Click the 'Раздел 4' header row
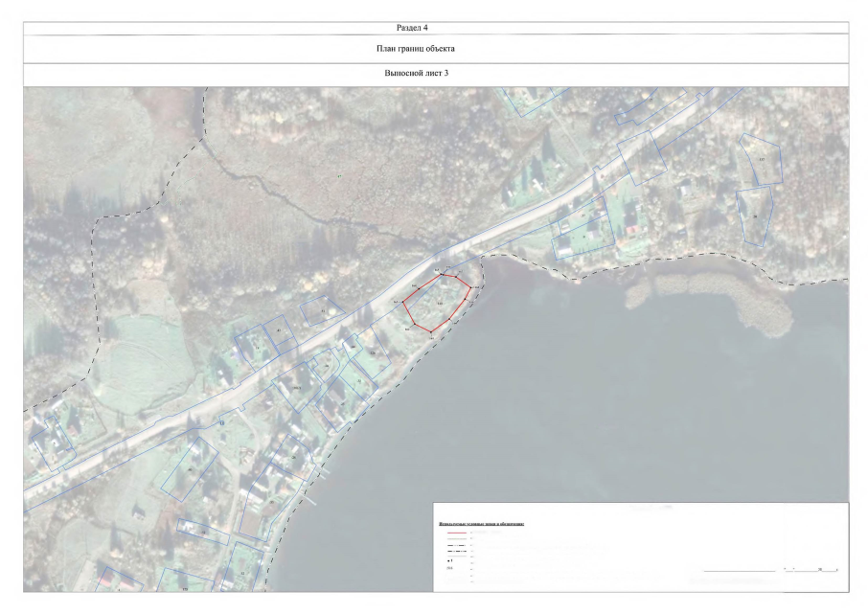868x613 pixels. click(434, 27)
